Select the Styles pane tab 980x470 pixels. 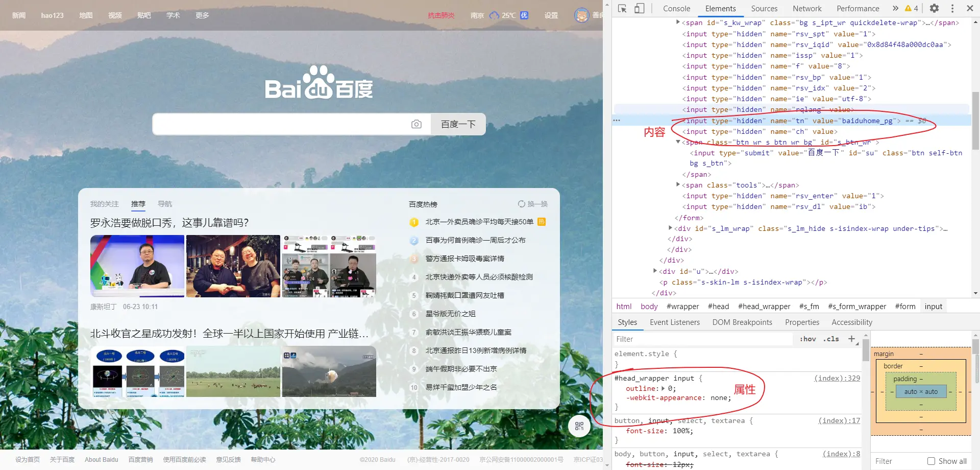point(627,322)
